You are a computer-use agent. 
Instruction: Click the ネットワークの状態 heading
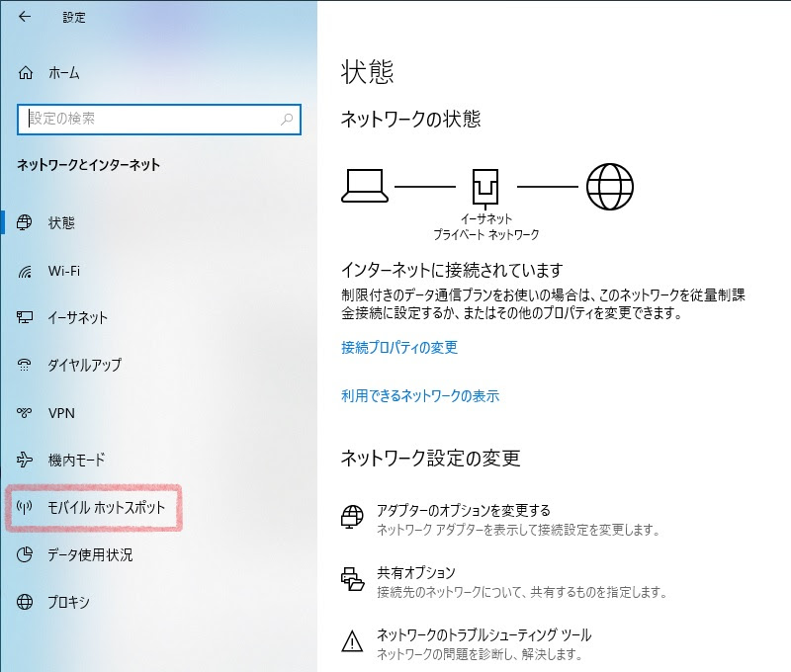pos(410,119)
